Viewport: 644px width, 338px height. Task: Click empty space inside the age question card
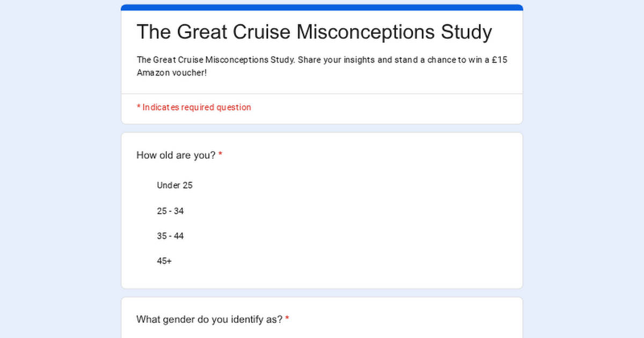coord(376,225)
